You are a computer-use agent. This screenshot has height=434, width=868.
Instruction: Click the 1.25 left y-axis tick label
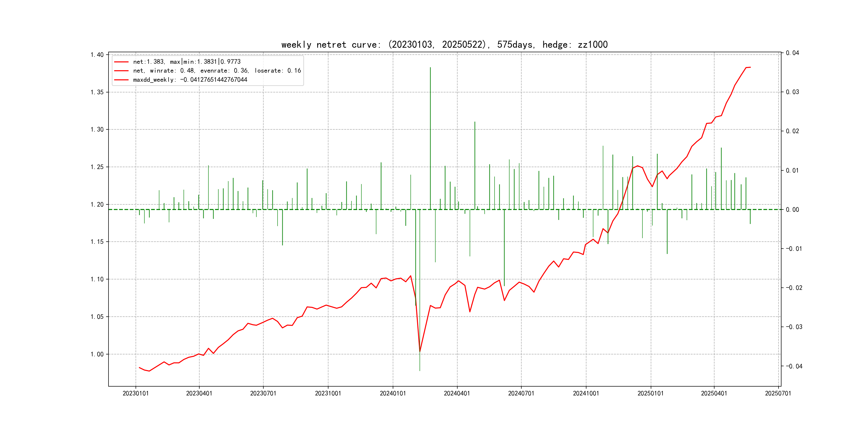click(x=97, y=167)
